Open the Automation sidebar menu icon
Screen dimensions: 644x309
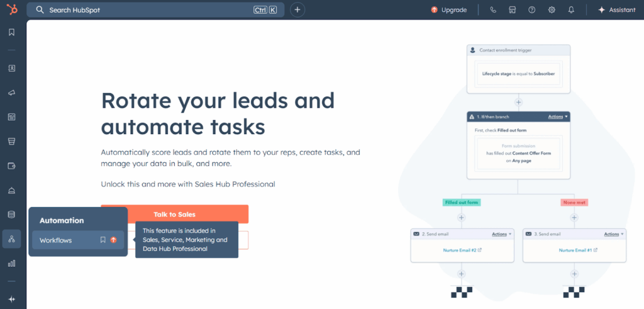pos(11,239)
